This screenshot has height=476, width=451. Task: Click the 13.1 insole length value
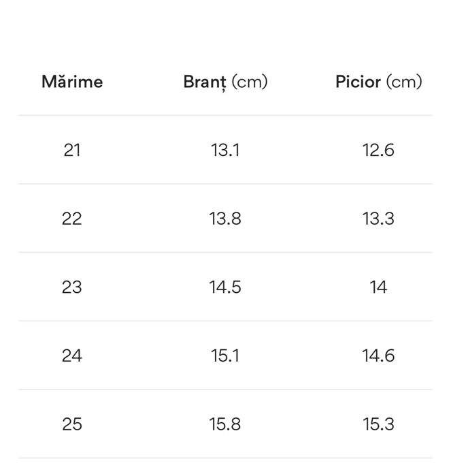coord(225,150)
